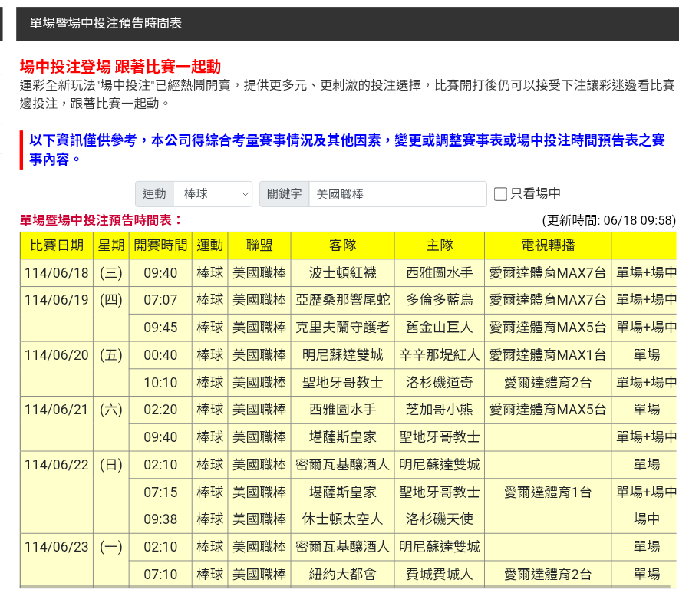679x616 pixels.
Task: Select home team 舊金山巨人
Action: coord(440,328)
